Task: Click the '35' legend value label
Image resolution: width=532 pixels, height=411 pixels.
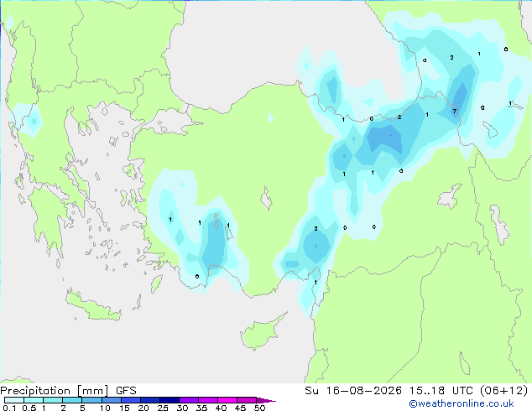Action: (x=201, y=408)
